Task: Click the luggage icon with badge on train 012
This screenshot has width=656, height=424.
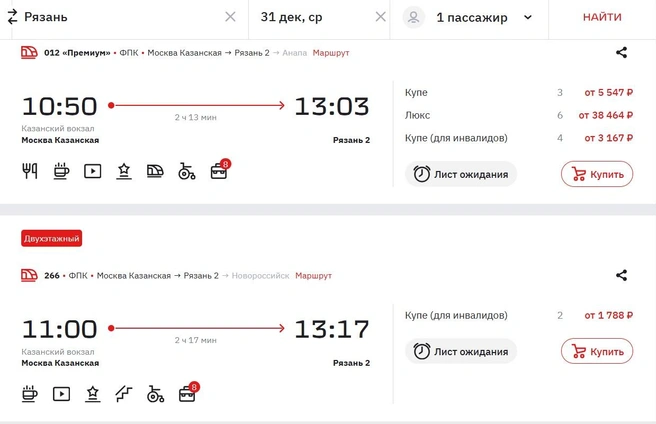Action: [x=220, y=170]
